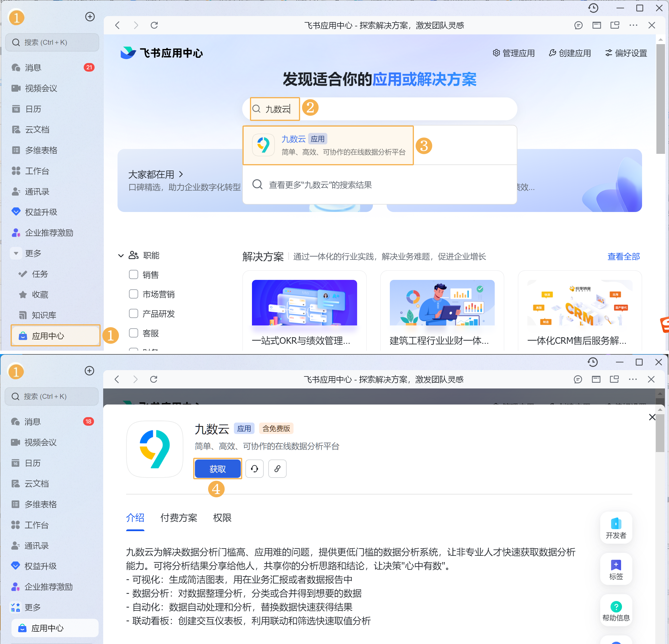
Task: Click 帮助信息 help shortcut
Action: click(x=616, y=610)
